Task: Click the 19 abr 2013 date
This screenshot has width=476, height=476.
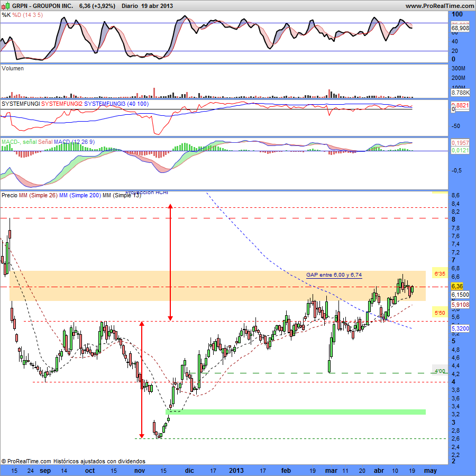Action: pyautogui.click(x=157, y=6)
